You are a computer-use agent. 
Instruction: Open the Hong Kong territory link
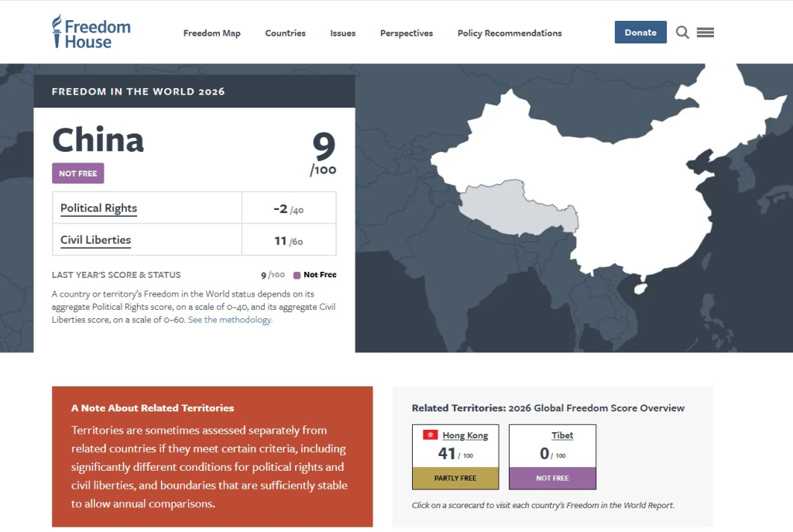click(465, 436)
